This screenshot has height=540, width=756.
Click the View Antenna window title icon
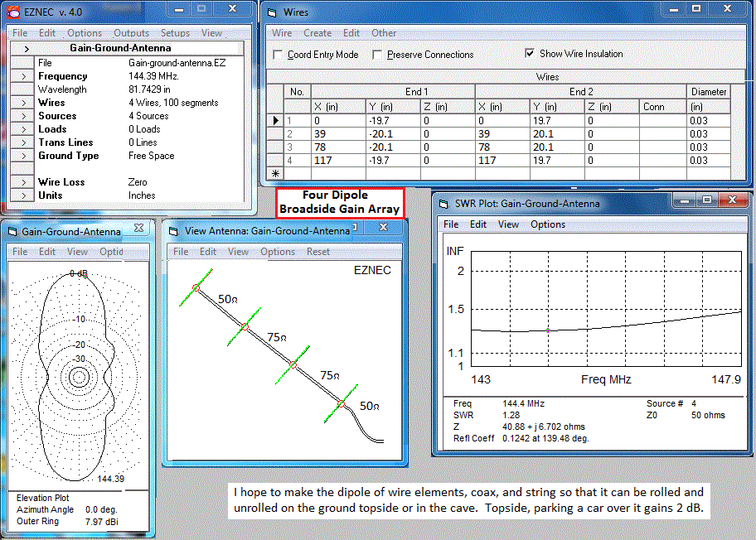[x=174, y=231]
